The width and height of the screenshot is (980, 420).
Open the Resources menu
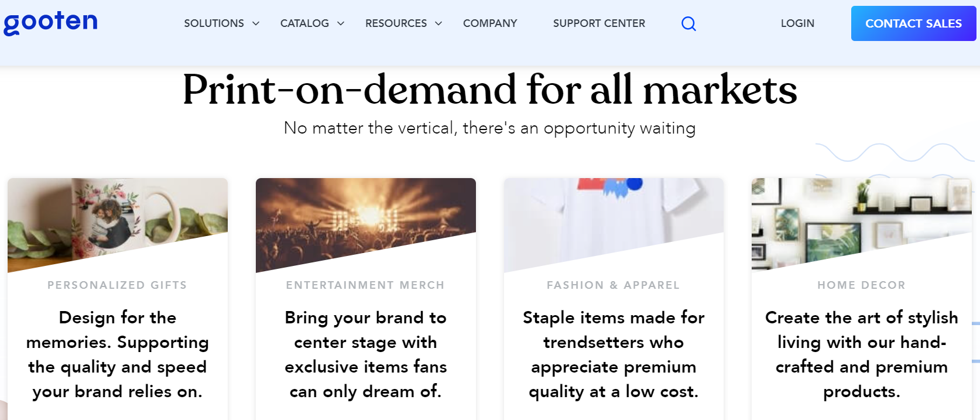point(396,23)
